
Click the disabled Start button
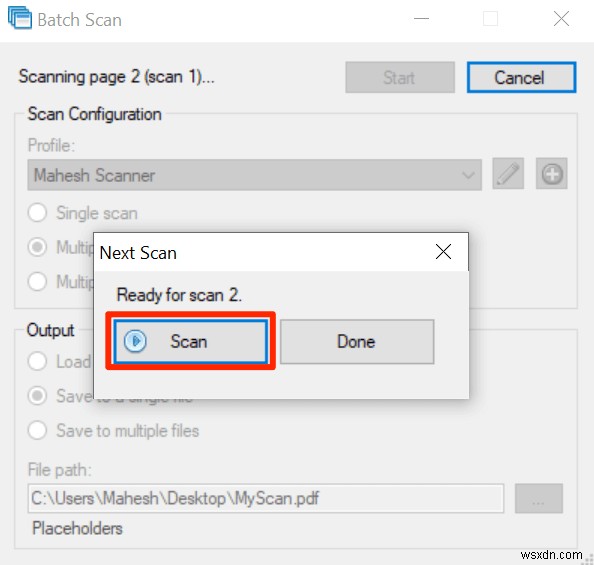pyautogui.click(x=400, y=77)
